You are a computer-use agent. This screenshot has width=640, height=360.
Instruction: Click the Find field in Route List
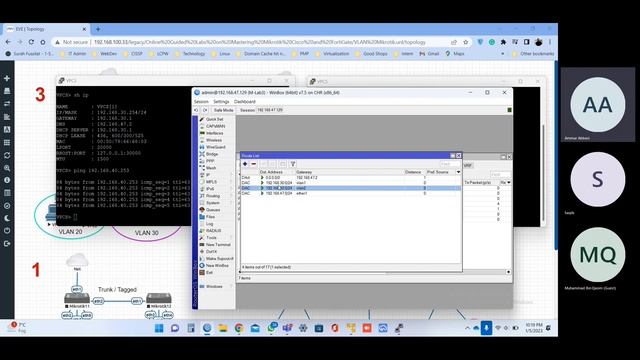coord(450,164)
